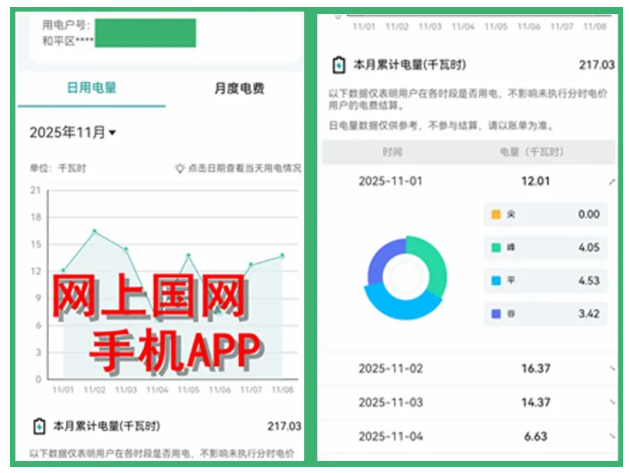The height and width of the screenshot is (473, 629).
Task: Click the purple 谷 legend square
Action: click(x=496, y=314)
